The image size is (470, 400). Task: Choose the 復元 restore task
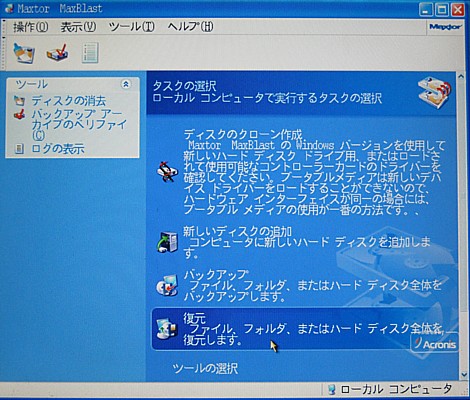304,329
